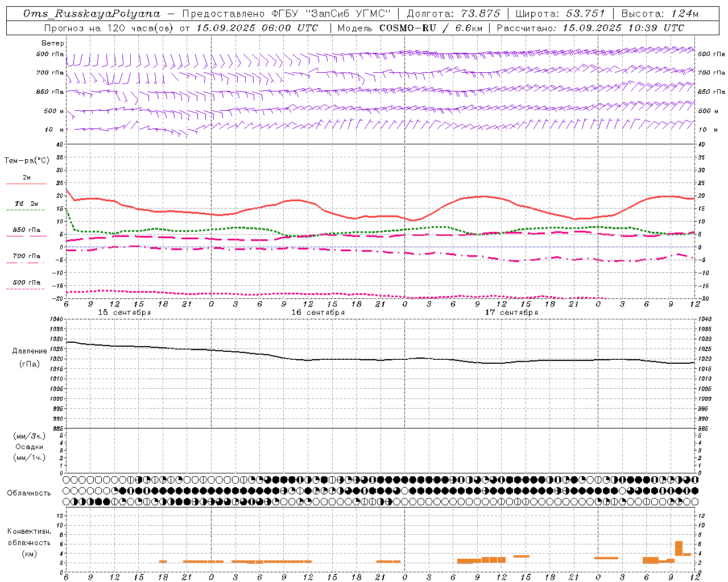Click the Облачность cloud cover label
This screenshot has width=728, height=582.
[29, 493]
